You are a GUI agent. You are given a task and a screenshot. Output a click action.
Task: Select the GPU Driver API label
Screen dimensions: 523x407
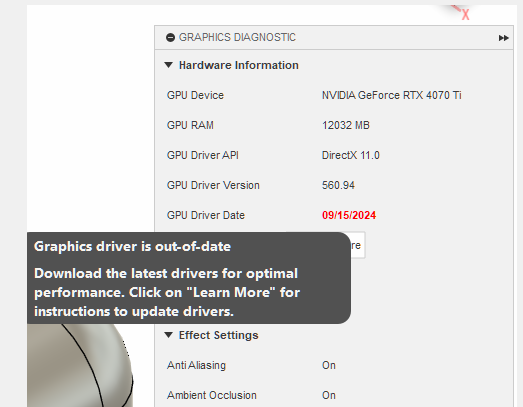pyautogui.click(x=202, y=155)
